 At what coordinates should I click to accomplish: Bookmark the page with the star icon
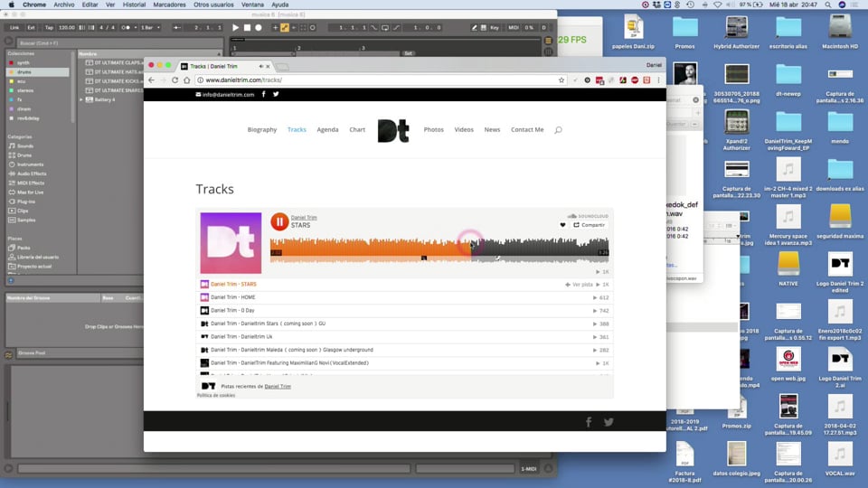pyautogui.click(x=561, y=80)
